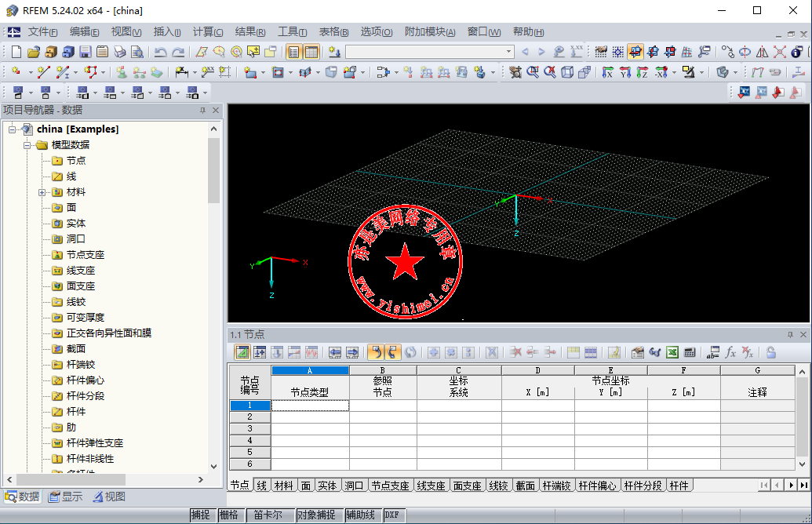The height and width of the screenshot is (524, 812).
Task: Toggle the highlighted work plane button
Action: tap(635, 52)
